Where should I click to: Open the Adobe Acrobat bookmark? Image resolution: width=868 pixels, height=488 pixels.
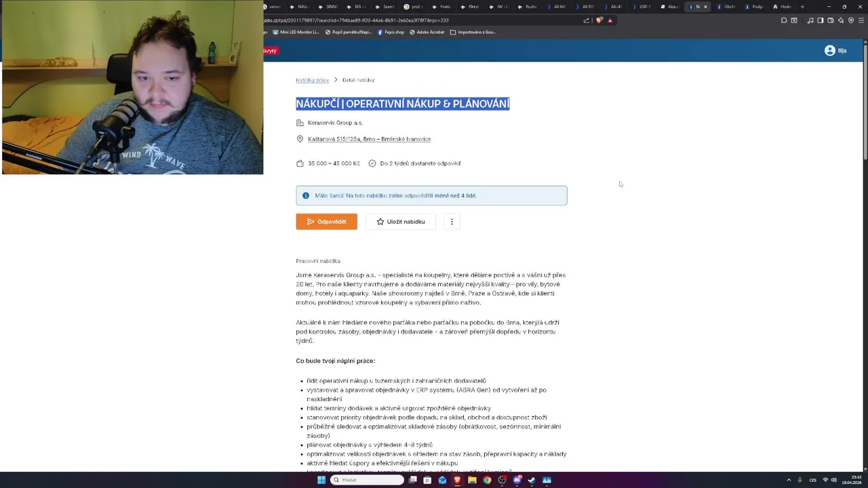(427, 32)
